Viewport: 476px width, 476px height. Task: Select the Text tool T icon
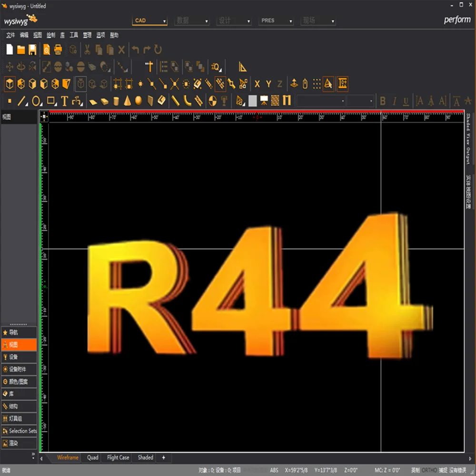coord(64,101)
